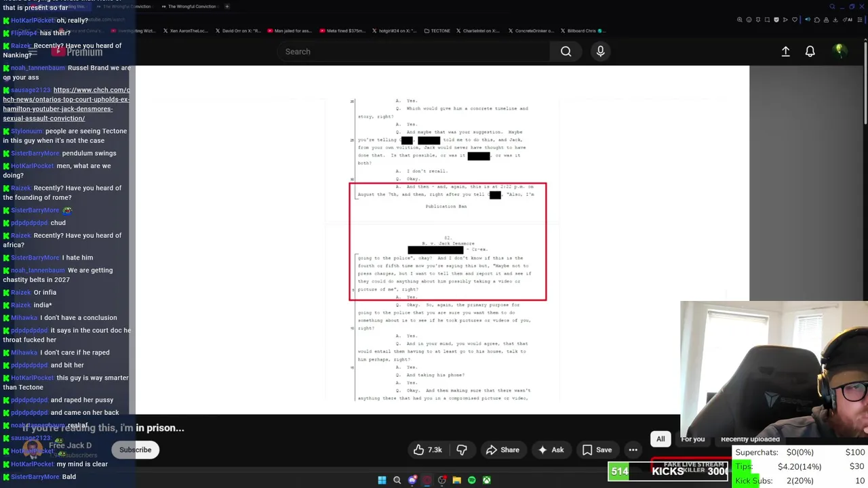The height and width of the screenshot is (488, 868).
Task: Open YouTube notifications bell
Action: pyautogui.click(x=810, y=52)
